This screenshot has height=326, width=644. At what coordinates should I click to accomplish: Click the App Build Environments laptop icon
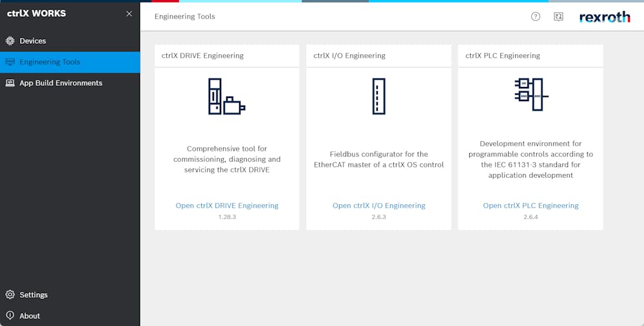pyautogui.click(x=10, y=83)
